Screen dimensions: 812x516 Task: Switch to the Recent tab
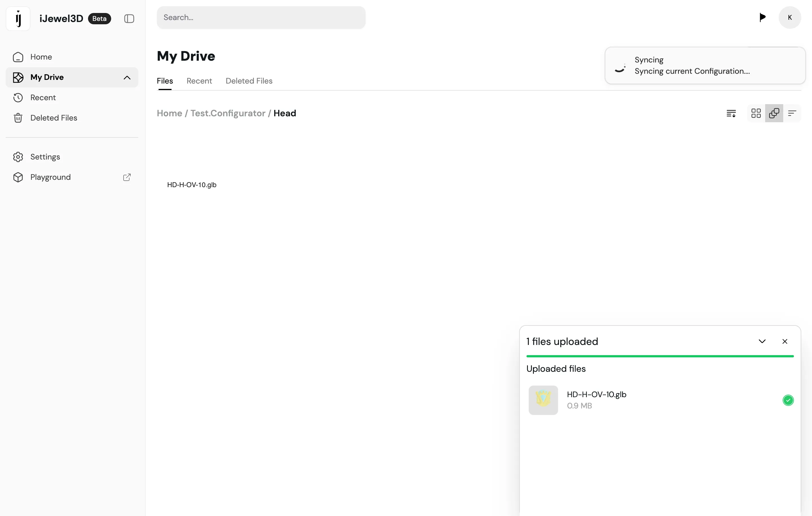199,81
